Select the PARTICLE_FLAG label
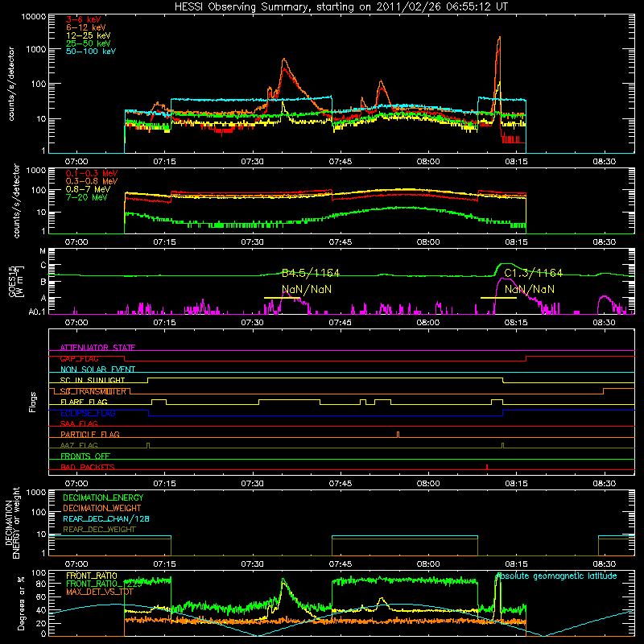This screenshot has height=644, width=644. (90, 434)
